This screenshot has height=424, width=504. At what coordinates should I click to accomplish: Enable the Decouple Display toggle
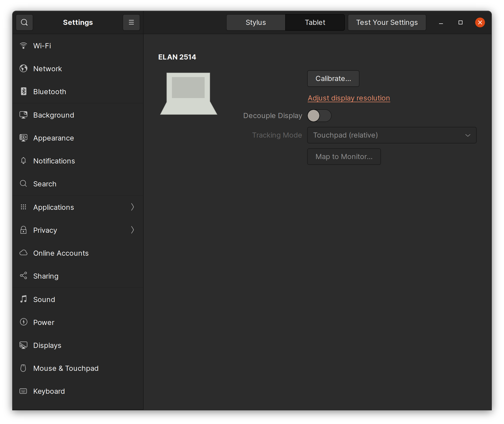pyautogui.click(x=319, y=116)
